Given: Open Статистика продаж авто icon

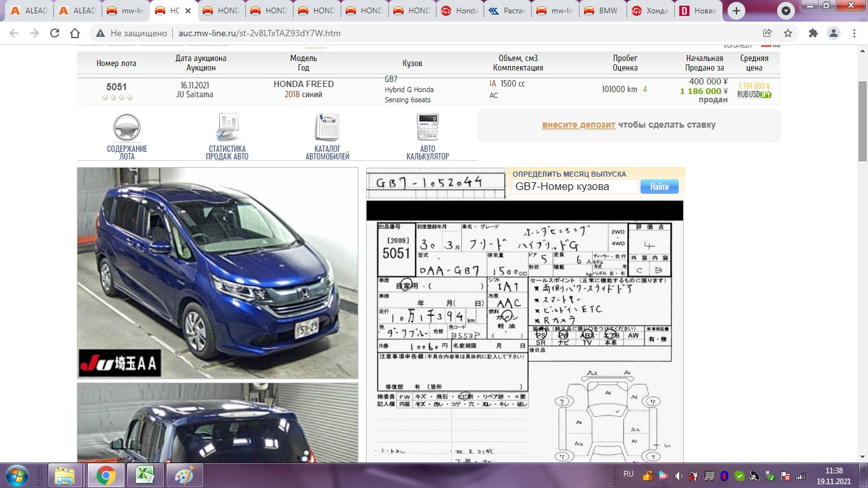Looking at the screenshot, I should 227,128.
